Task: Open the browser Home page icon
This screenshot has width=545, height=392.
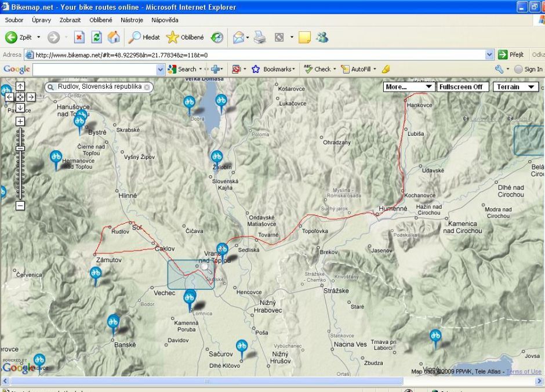Action: point(114,37)
